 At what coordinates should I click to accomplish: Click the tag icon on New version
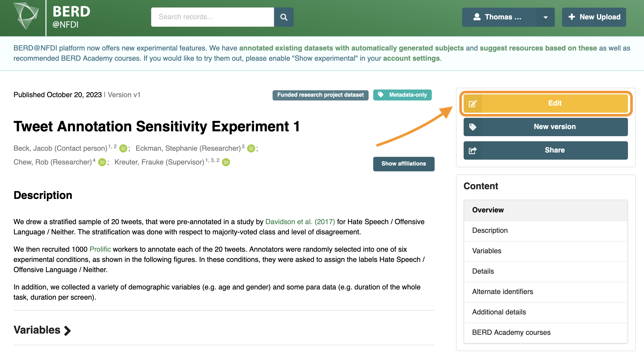click(473, 127)
